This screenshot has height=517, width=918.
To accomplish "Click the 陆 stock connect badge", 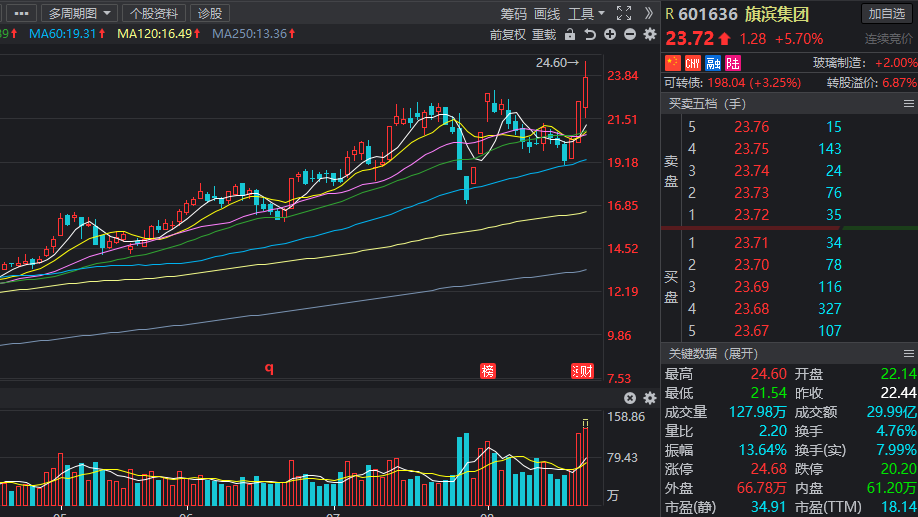I will [732, 63].
